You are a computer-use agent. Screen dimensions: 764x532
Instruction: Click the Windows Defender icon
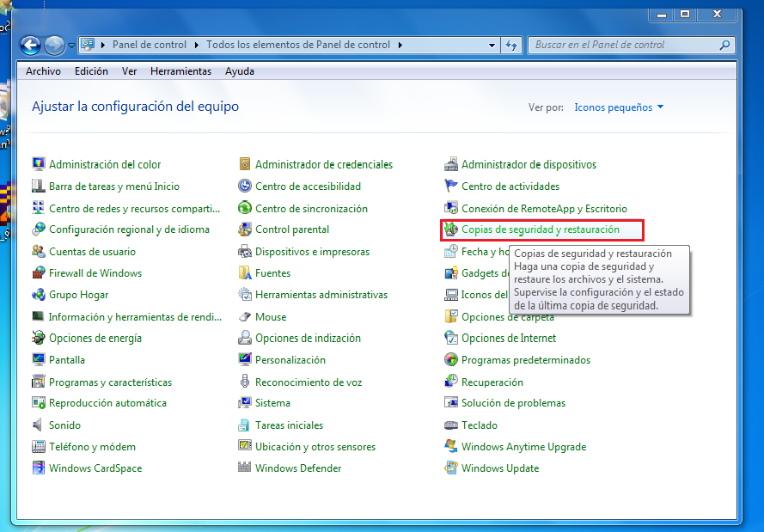[245, 468]
